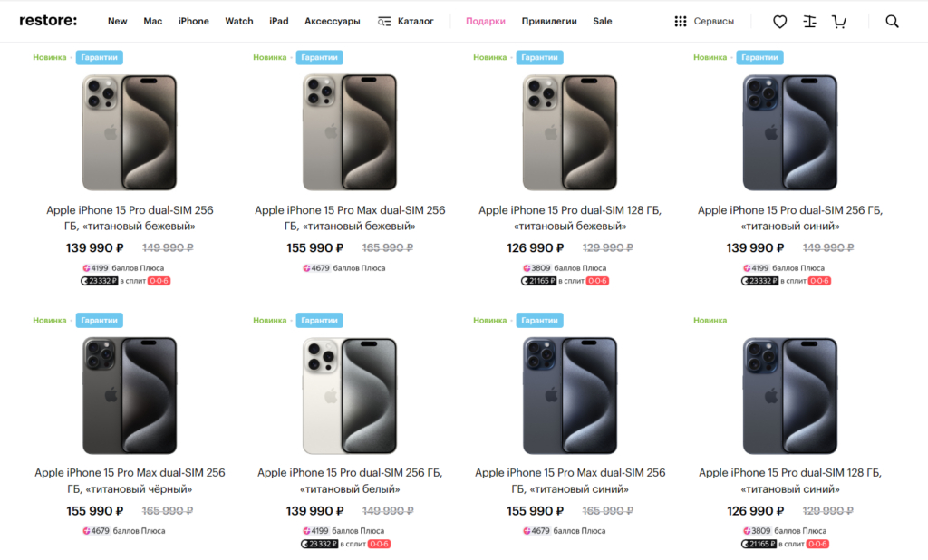Image resolution: width=928 pixels, height=560 pixels.
Task: Click the blue iPhone 15 Pro 256 ГБ image
Action: pyautogui.click(x=790, y=132)
